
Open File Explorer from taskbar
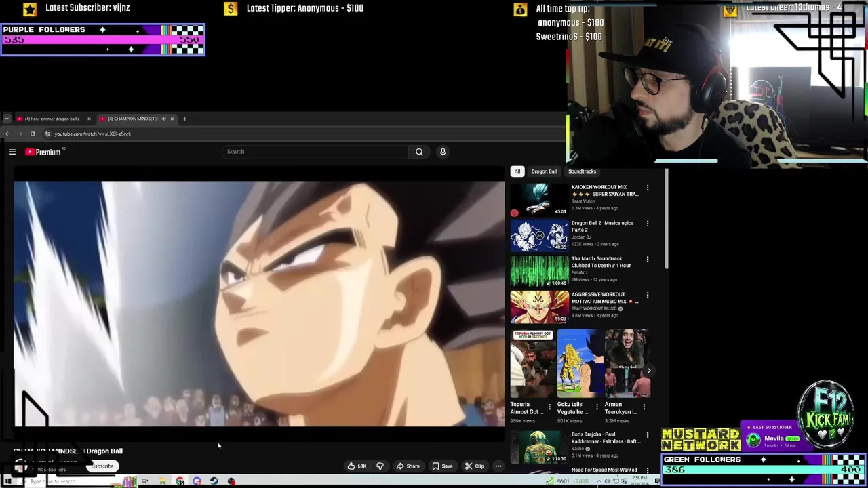click(162, 481)
